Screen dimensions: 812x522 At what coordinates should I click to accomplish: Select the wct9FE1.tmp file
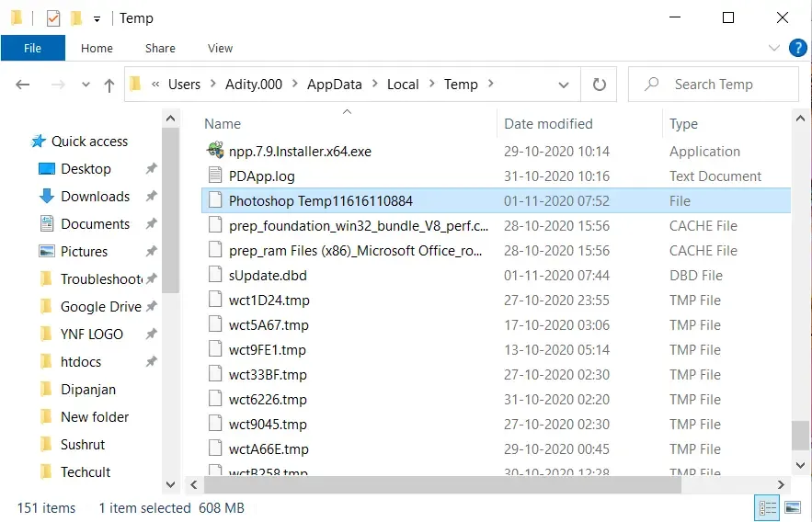pos(268,350)
